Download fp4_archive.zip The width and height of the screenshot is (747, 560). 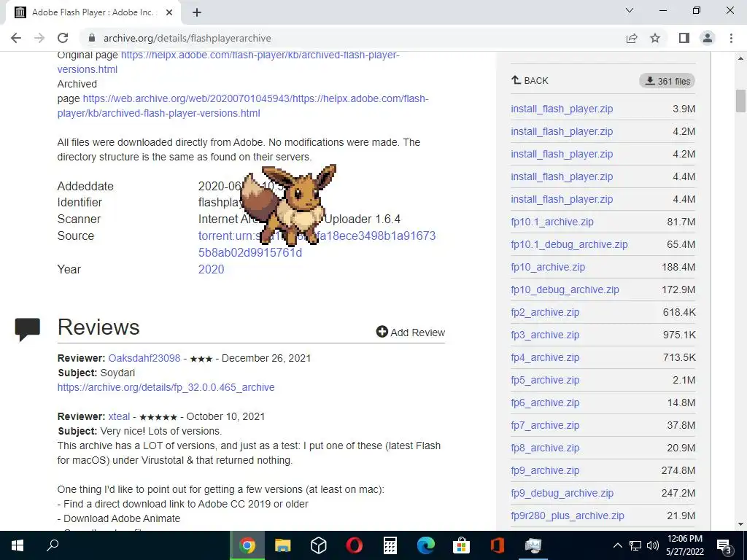tap(545, 357)
